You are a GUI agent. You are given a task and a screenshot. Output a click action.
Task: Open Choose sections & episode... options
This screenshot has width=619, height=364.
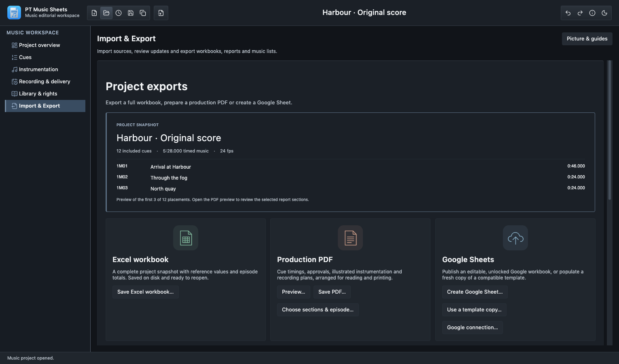tap(318, 310)
